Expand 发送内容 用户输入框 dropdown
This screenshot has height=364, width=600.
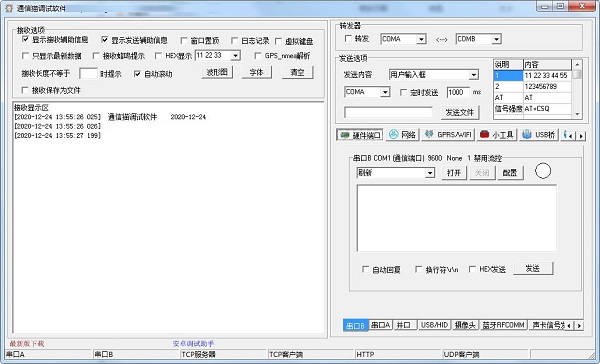474,75
